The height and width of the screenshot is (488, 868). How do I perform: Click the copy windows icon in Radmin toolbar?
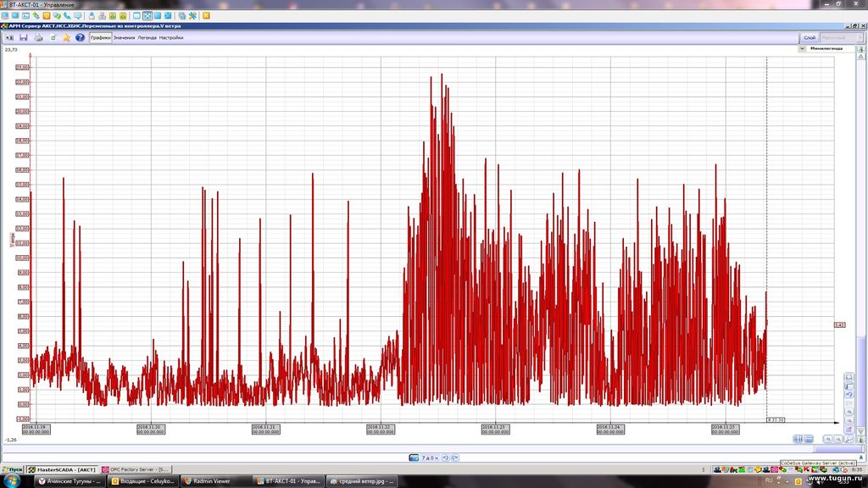(182, 15)
